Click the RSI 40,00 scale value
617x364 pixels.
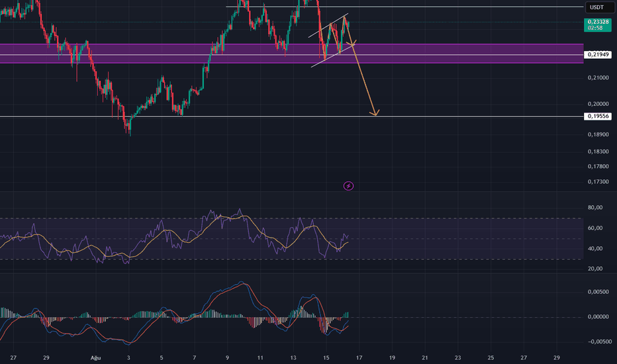[x=595, y=248]
